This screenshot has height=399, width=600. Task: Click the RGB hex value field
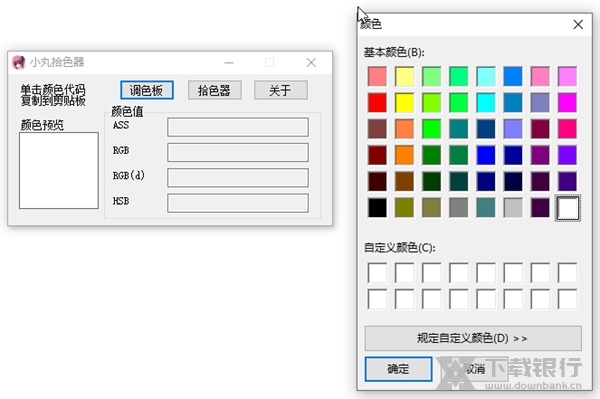coord(238,152)
